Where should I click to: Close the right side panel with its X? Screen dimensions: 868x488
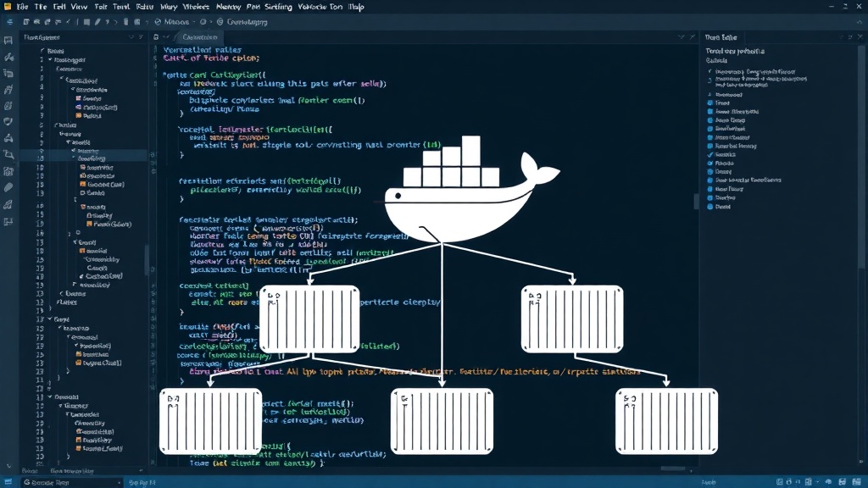[860, 37]
